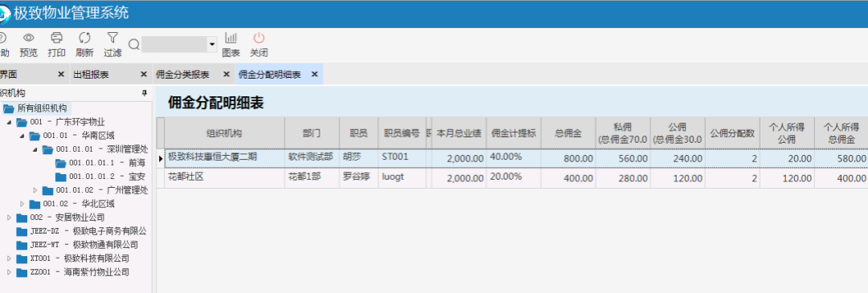Click the 花都1部 cell

[312, 177]
